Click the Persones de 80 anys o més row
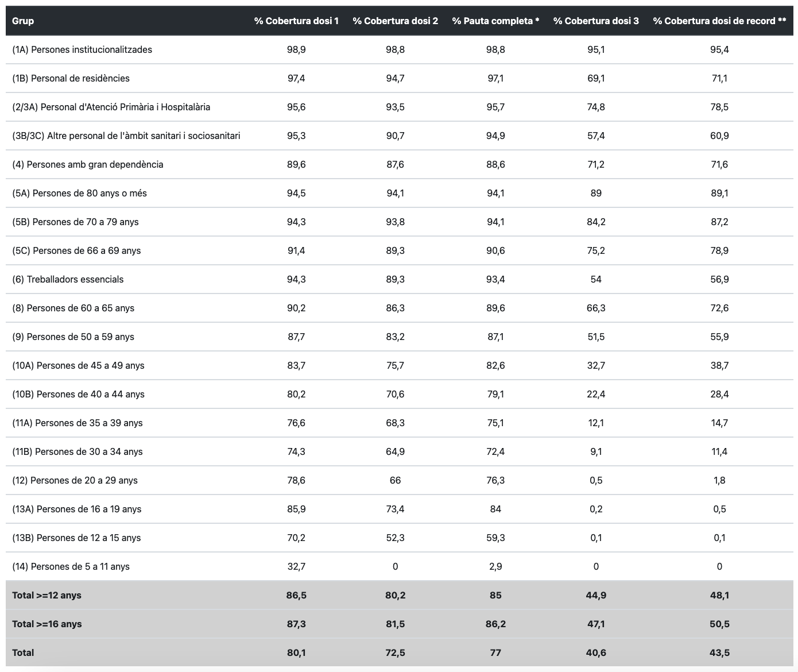The width and height of the screenshot is (798, 672). [x=79, y=193]
